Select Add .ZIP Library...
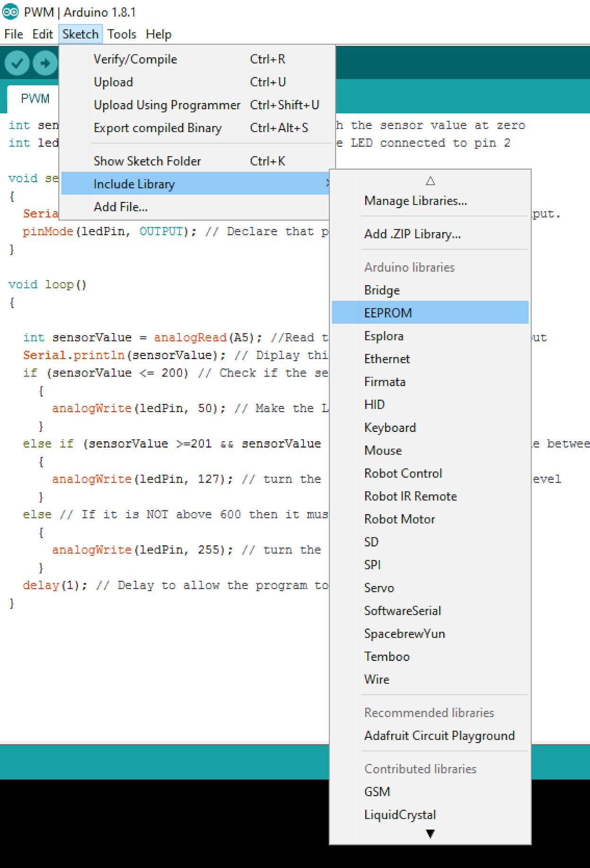The width and height of the screenshot is (590, 868). pyautogui.click(x=430, y=234)
